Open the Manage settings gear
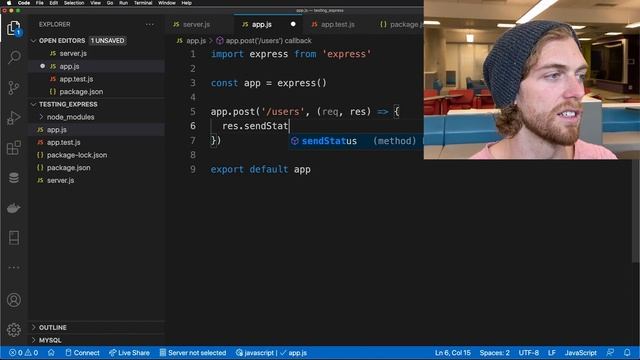Screen dimensions: 640x360 tap(14, 330)
